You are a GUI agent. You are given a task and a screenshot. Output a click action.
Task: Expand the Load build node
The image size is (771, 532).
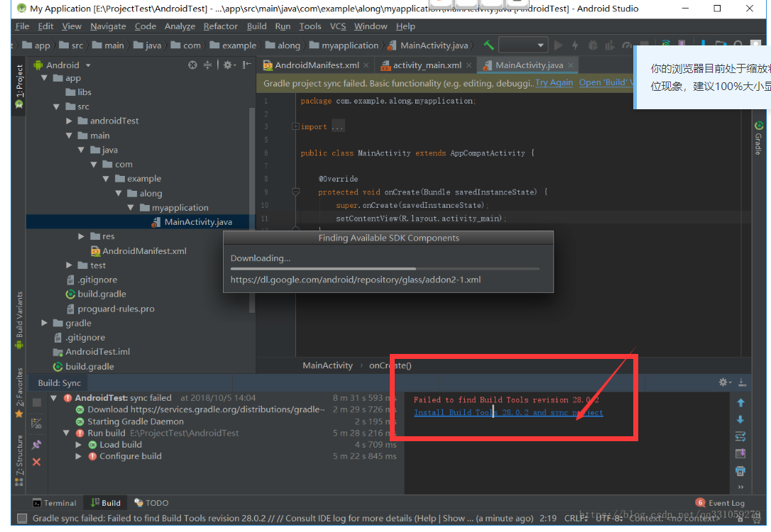[79, 445]
